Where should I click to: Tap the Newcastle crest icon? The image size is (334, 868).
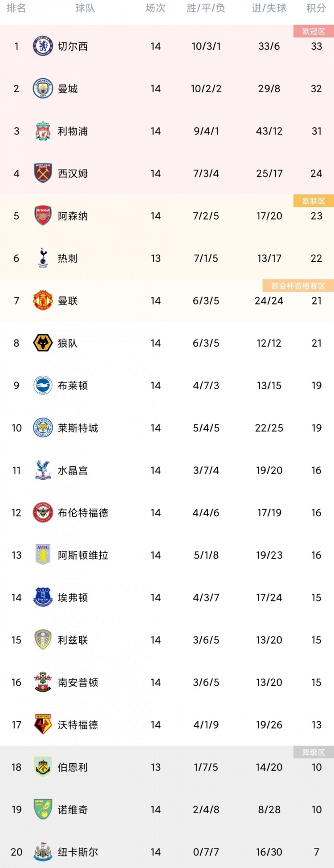tap(43, 852)
